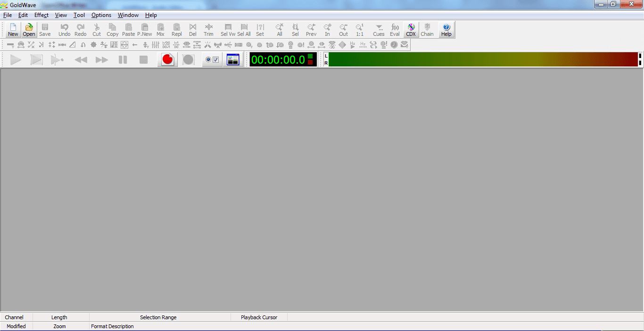Click the Redo toolbar icon

click(x=81, y=30)
